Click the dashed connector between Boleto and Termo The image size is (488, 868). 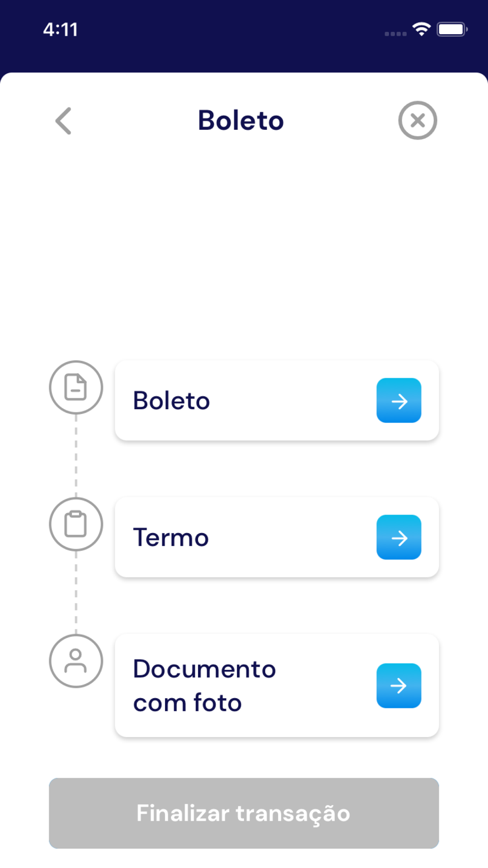pyautogui.click(x=76, y=455)
